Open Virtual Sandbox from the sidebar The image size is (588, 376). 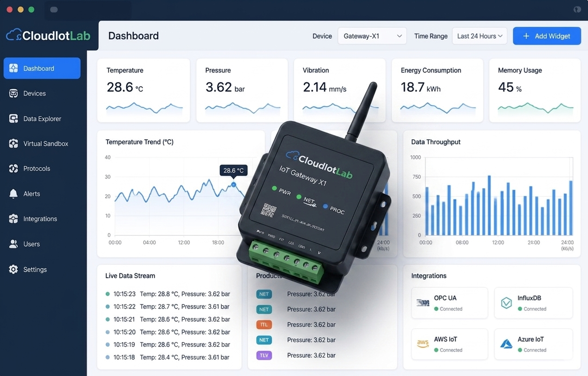42,143
